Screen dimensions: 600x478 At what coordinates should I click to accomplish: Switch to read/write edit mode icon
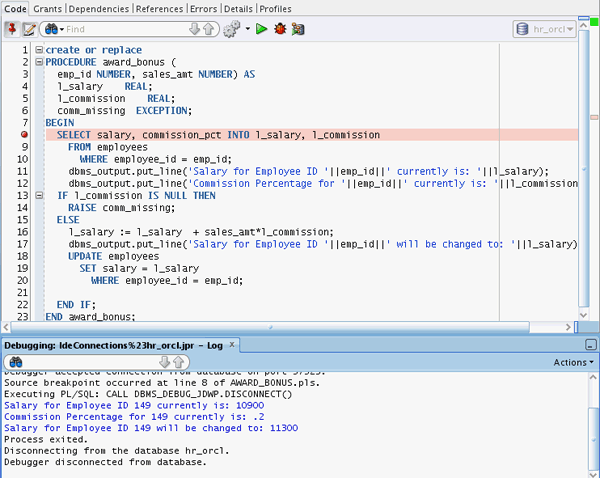(x=28, y=30)
